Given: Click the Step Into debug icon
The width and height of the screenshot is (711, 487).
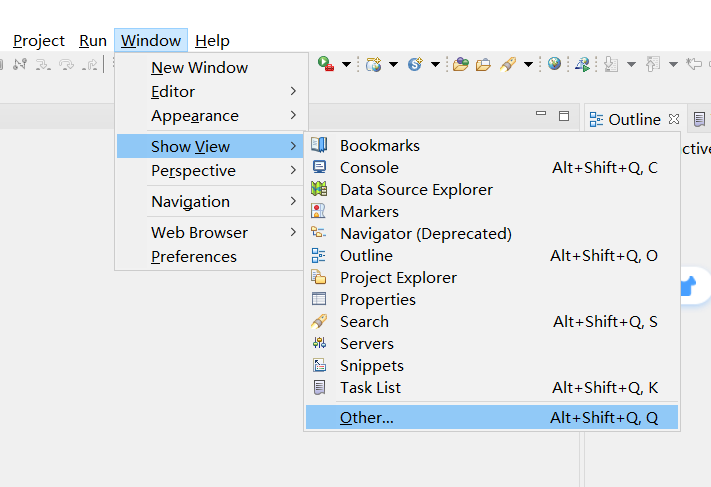Looking at the screenshot, I should (x=43, y=65).
